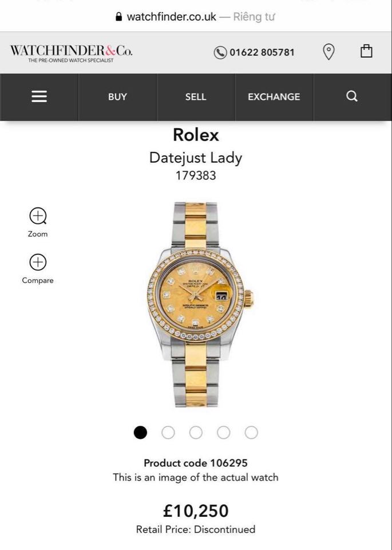Image resolution: width=392 pixels, height=550 pixels.
Task: Open the shopping bag icon
Action: point(366,51)
